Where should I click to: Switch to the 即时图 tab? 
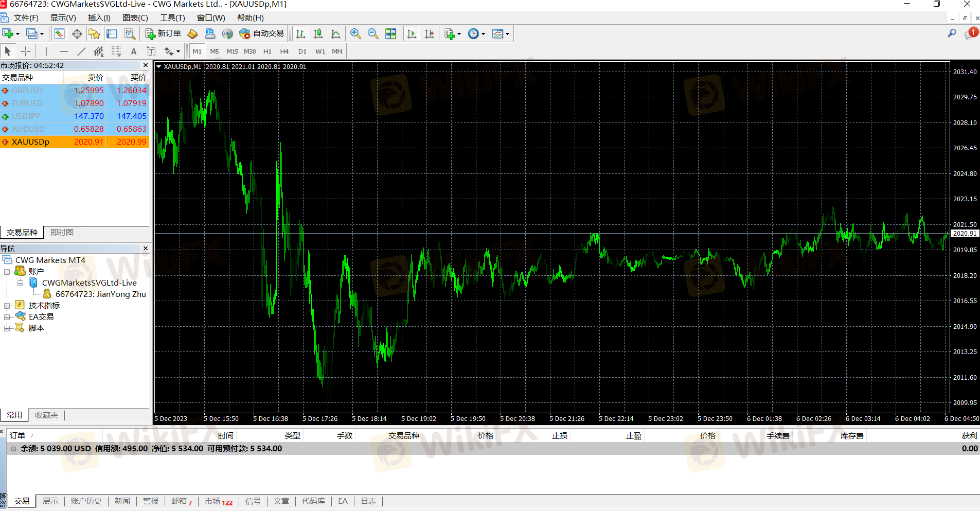click(x=62, y=233)
